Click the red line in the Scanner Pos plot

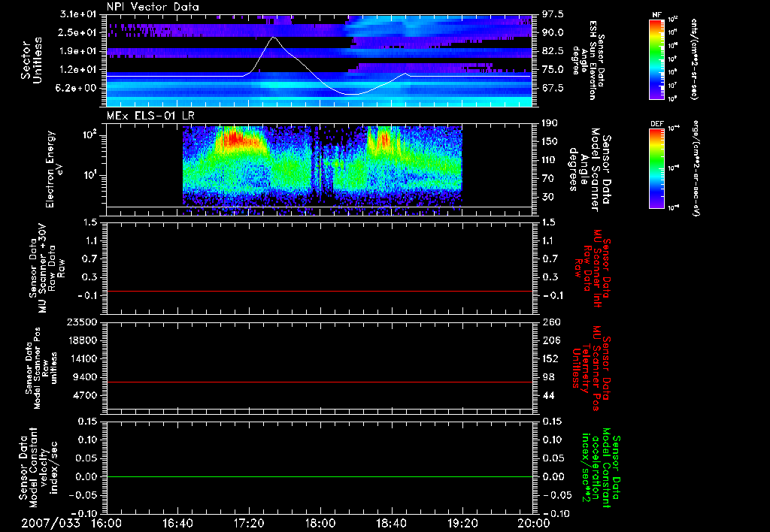point(320,382)
